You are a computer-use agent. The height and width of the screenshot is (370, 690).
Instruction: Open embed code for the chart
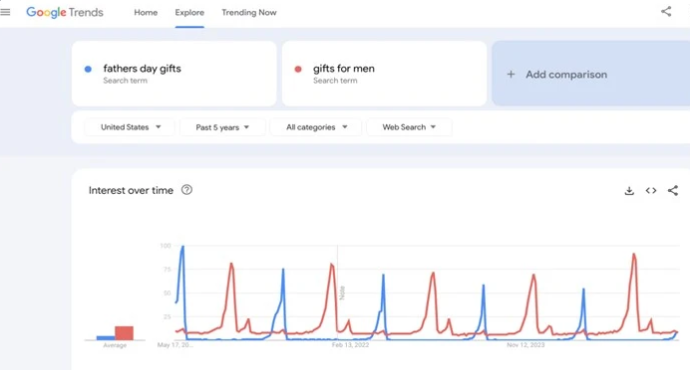[651, 190]
